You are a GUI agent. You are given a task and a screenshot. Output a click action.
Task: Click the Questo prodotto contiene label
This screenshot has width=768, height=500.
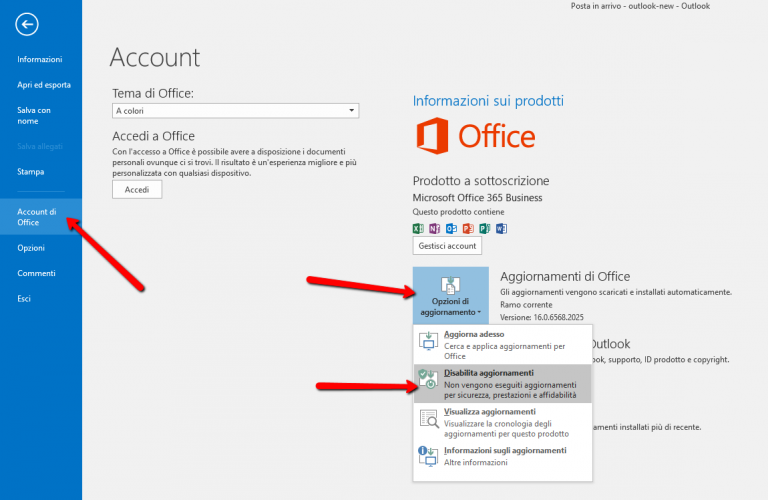tap(458, 212)
